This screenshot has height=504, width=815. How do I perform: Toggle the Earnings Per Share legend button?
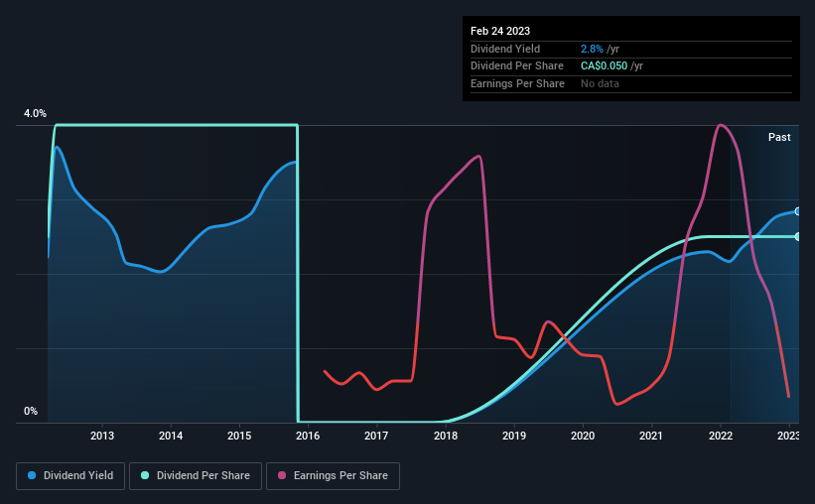coord(333,475)
